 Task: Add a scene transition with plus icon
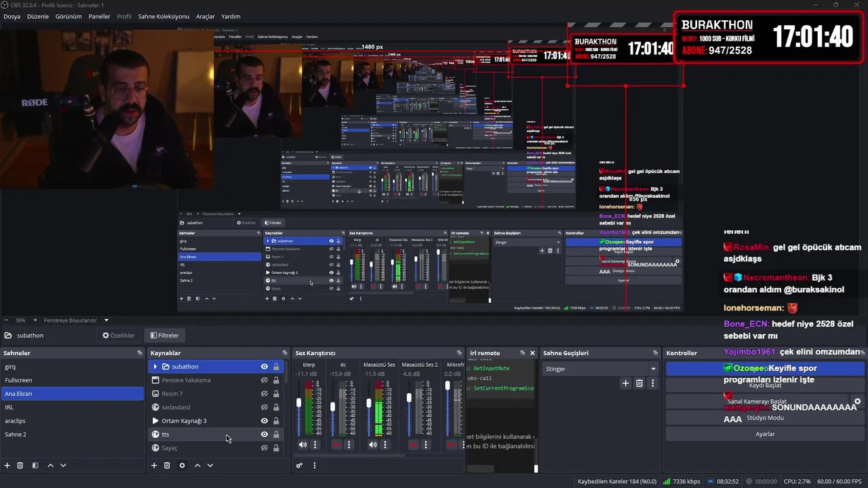pos(625,384)
